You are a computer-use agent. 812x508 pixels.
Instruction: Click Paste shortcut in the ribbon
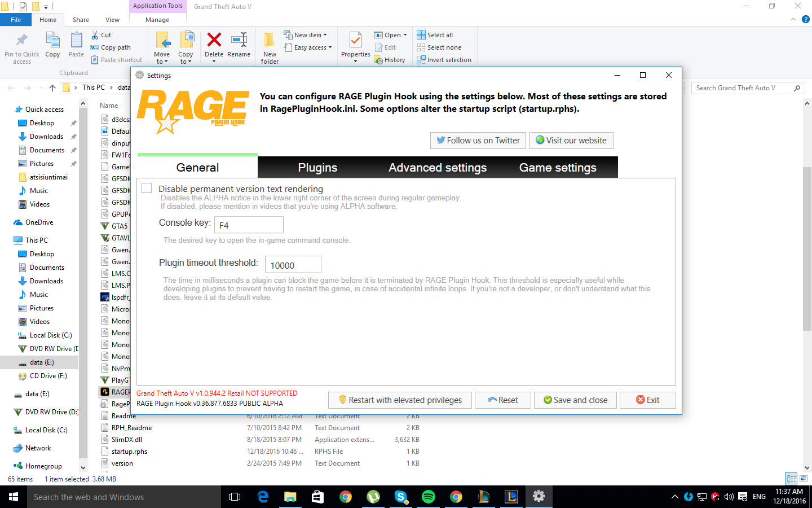(117, 60)
